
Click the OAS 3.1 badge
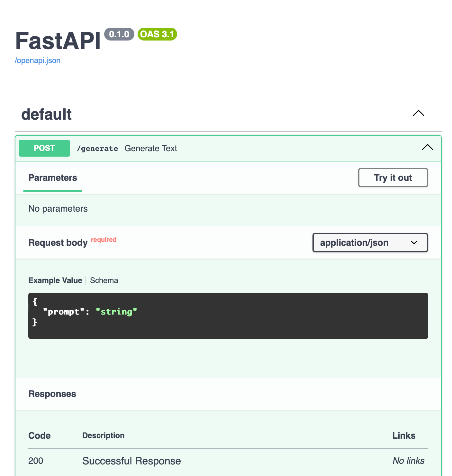point(157,34)
